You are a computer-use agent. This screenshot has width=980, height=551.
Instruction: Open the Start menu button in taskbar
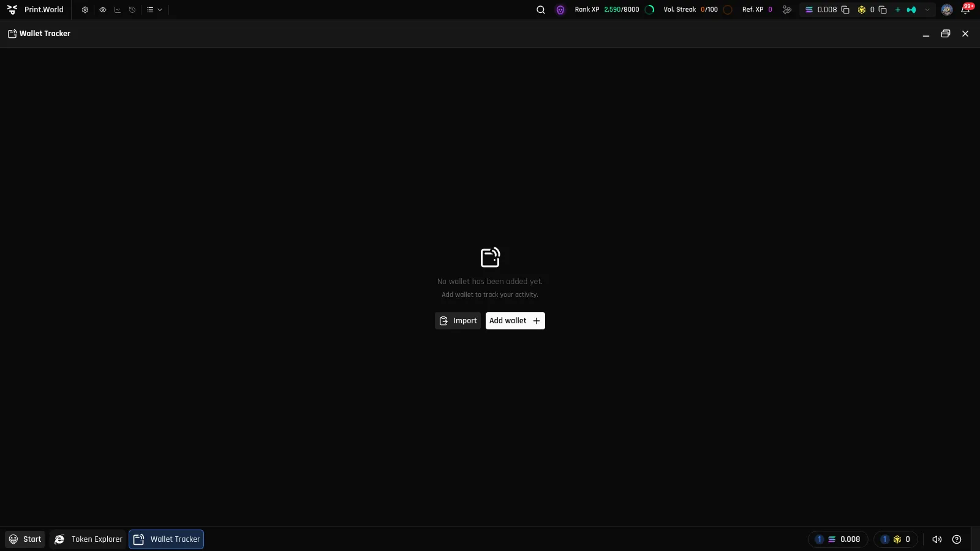coord(25,539)
